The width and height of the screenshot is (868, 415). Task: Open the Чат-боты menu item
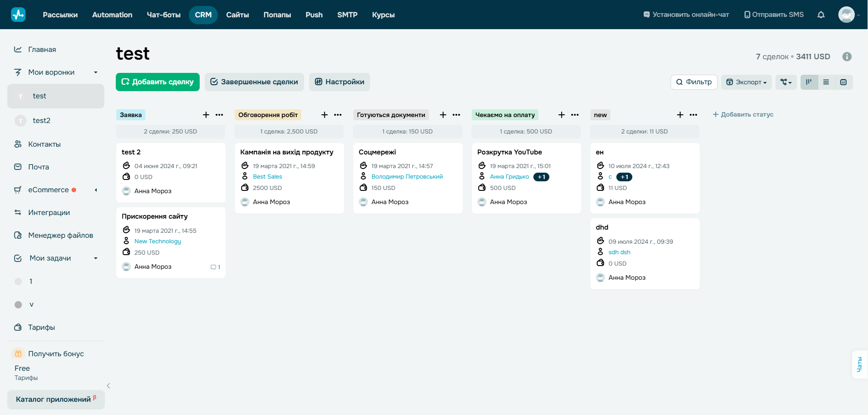(164, 15)
